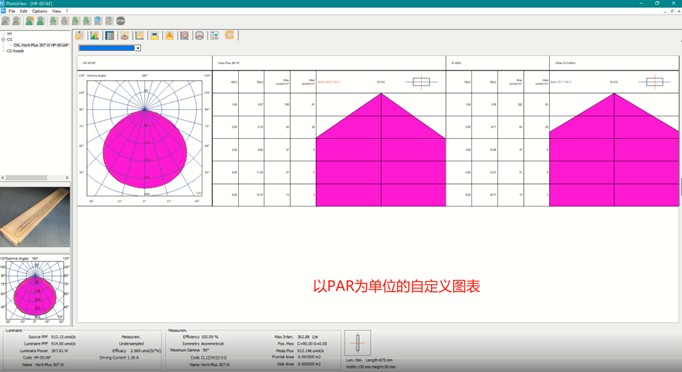
Task: Open the color spectrum chart view
Action: click(94, 36)
